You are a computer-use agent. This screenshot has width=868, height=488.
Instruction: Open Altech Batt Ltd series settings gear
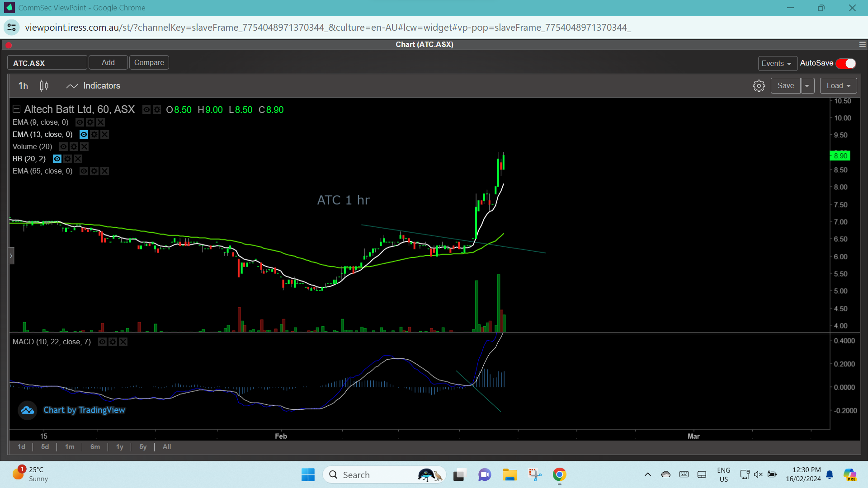[157, 110]
